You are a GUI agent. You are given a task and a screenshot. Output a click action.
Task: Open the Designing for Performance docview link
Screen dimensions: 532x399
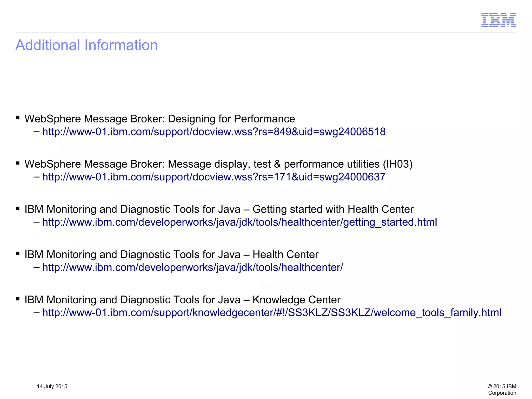tap(214, 132)
